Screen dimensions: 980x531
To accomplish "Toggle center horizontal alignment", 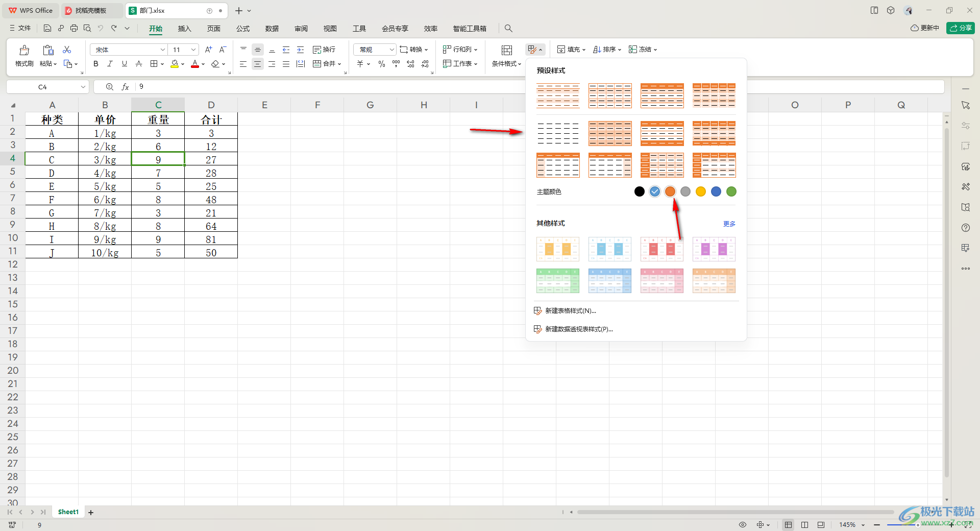I will coord(258,64).
